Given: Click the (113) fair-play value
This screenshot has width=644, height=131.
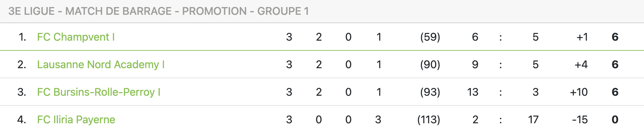Looking at the screenshot, I should coord(429,120).
